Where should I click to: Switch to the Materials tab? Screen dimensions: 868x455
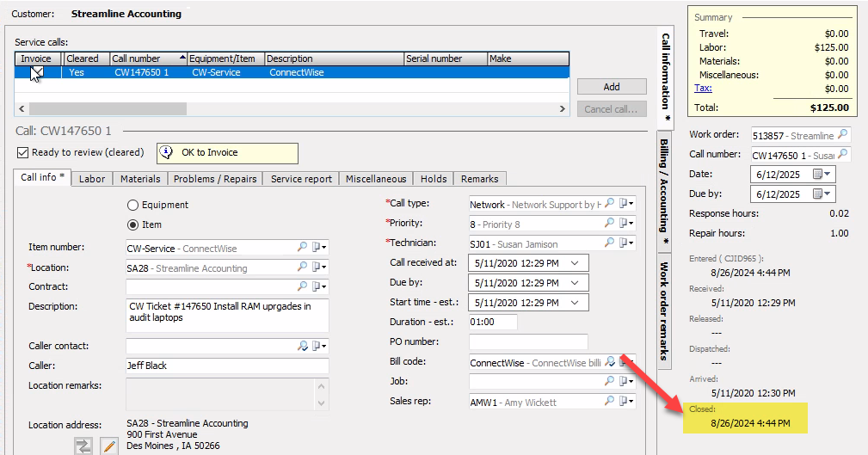pyautogui.click(x=140, y=179)
